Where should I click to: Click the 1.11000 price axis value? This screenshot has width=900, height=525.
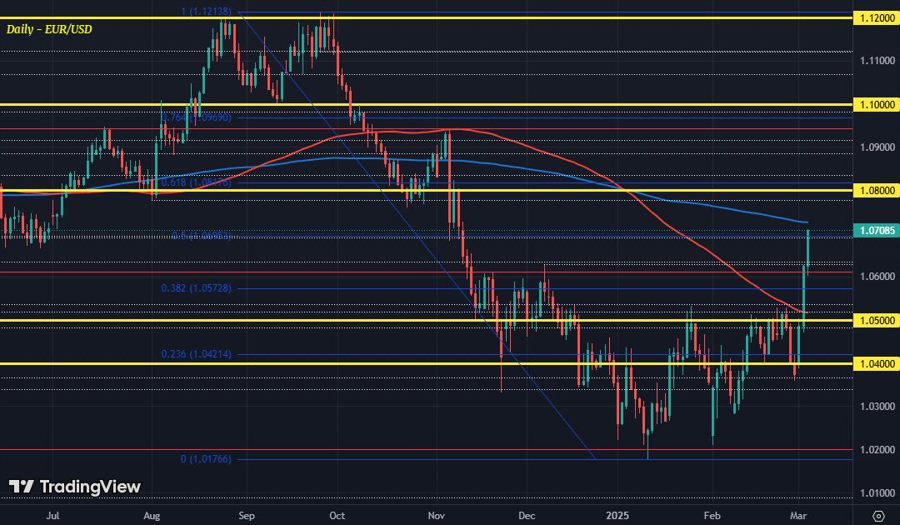877,60
